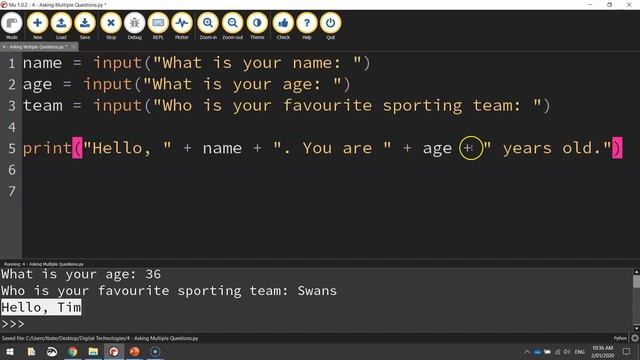Create a new file with the New button
The width and height of the screenshot is (640, 360).
coord(37,26)
